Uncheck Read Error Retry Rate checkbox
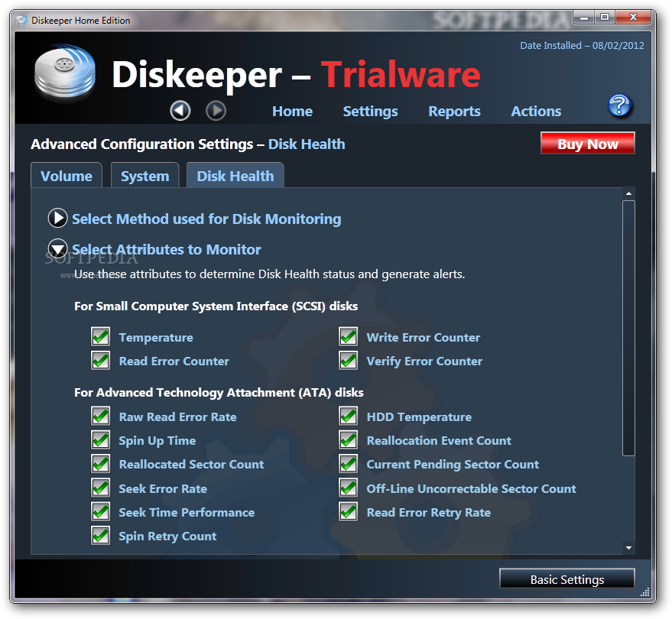The height and width of the screenshot is (619, 672). click(349, 512)
